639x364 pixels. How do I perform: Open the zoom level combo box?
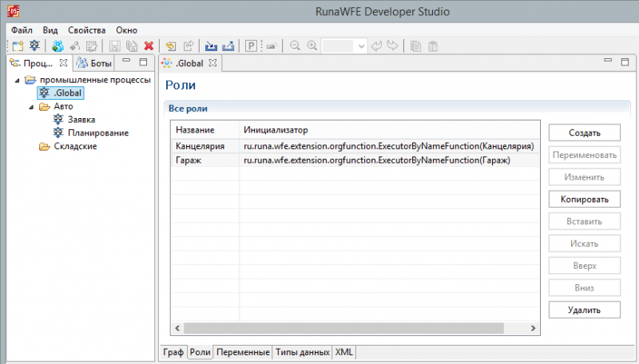[344, 46]
